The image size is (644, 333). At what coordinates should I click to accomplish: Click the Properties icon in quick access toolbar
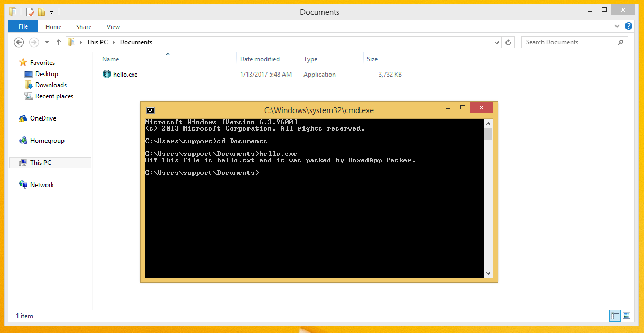31,12
